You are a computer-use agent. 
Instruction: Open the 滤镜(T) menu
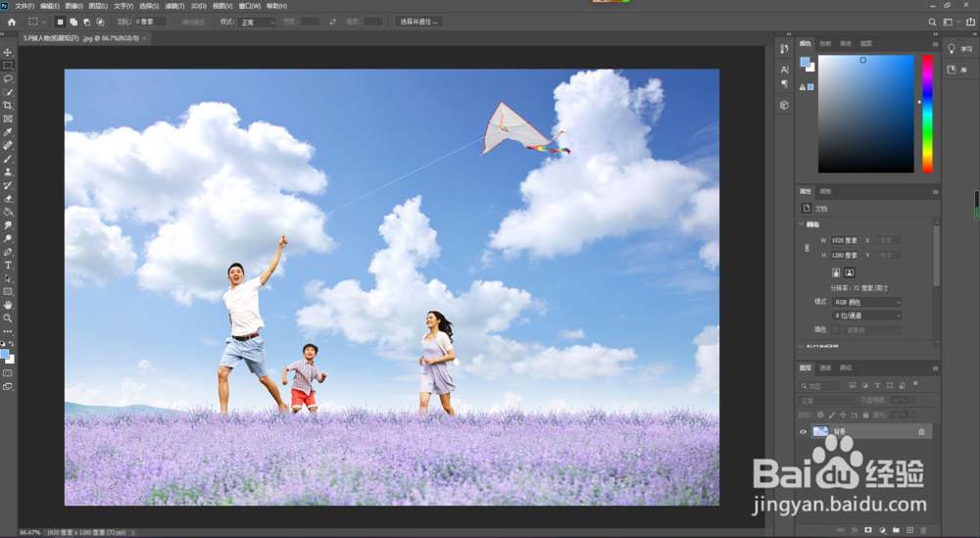click(x=173, y=6)
